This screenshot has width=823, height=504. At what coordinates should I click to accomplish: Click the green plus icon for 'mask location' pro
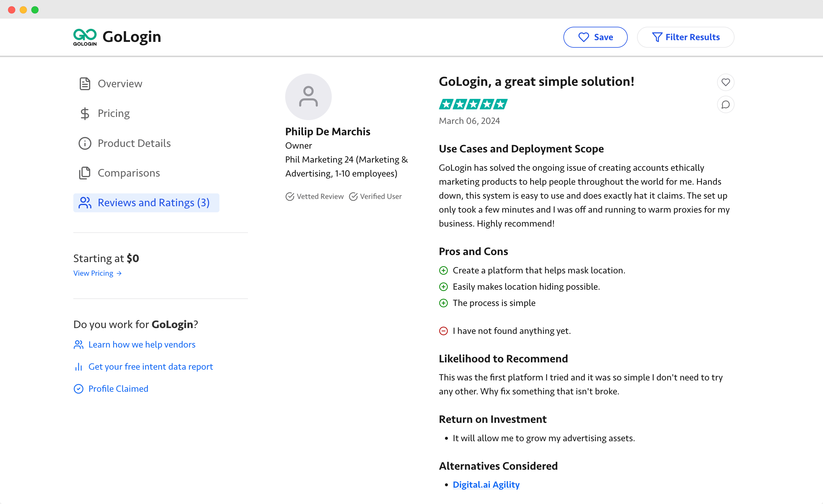443,270
